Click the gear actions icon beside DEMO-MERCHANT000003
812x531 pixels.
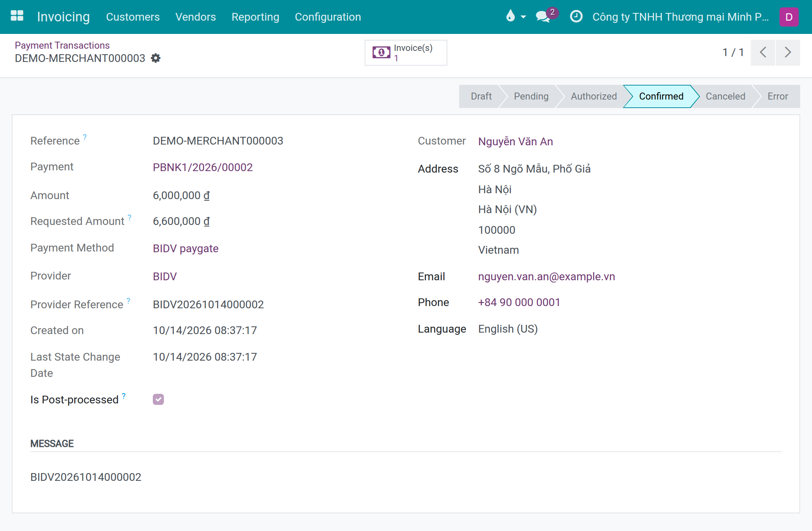[x=156, y=58]
